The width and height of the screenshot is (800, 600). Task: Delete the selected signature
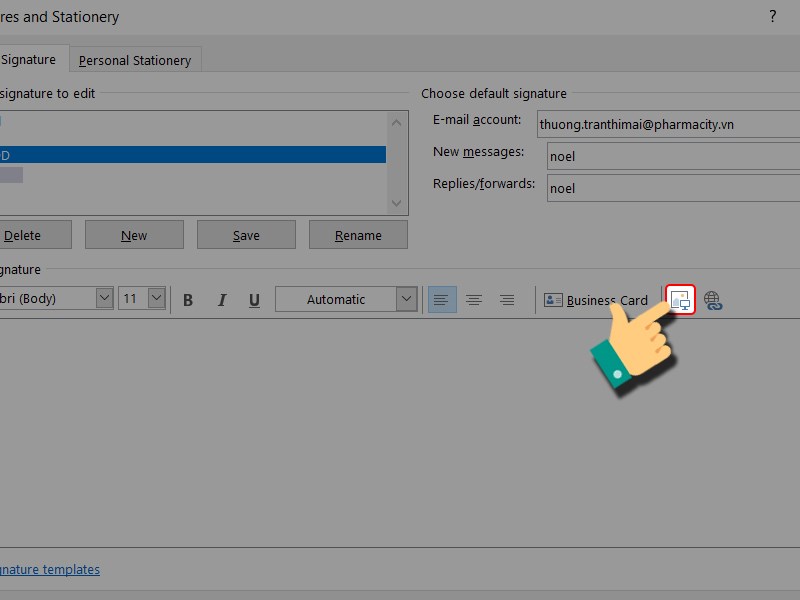click(x=35, y=235)
